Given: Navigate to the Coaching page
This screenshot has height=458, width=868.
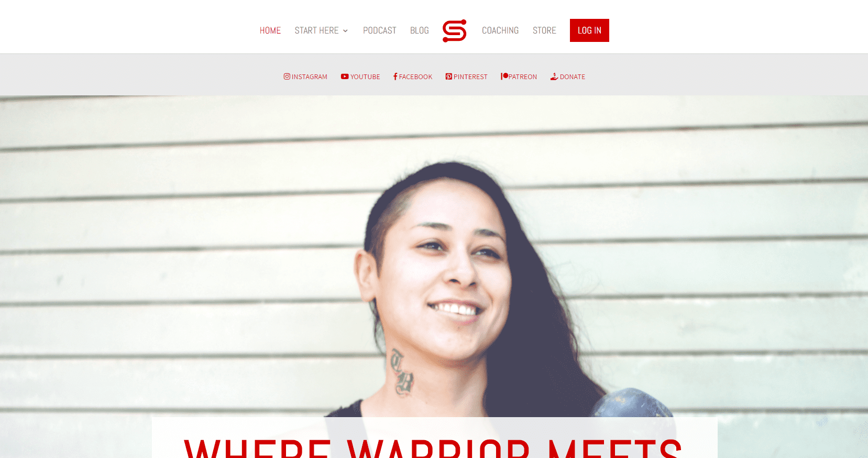Looking at the screenshot, I should 500,30.
